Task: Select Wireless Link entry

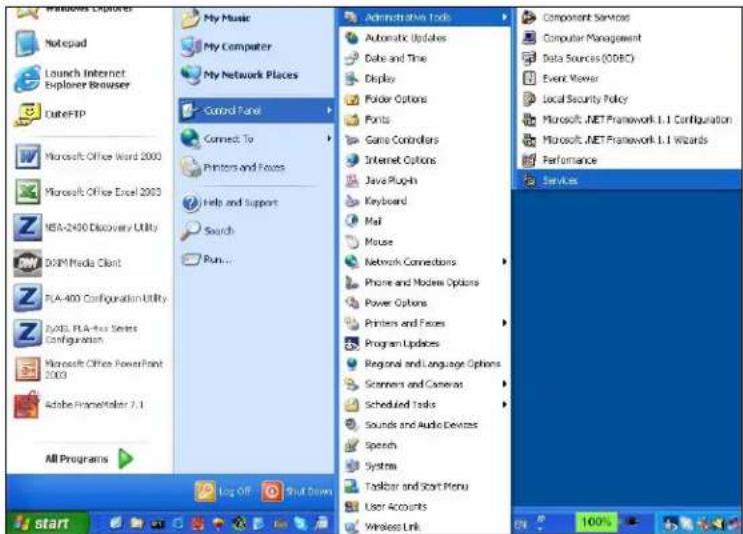Action: click(x=425, y=526)
